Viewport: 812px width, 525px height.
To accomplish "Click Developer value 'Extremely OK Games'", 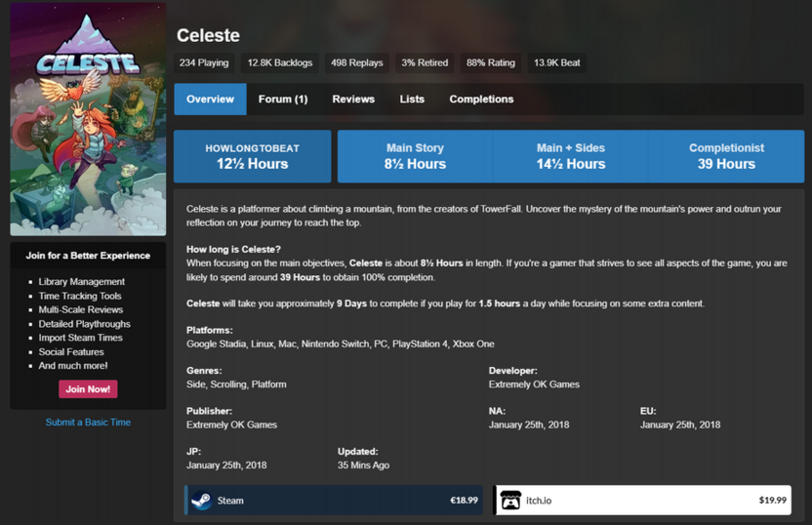I will [x=534, y=384].
